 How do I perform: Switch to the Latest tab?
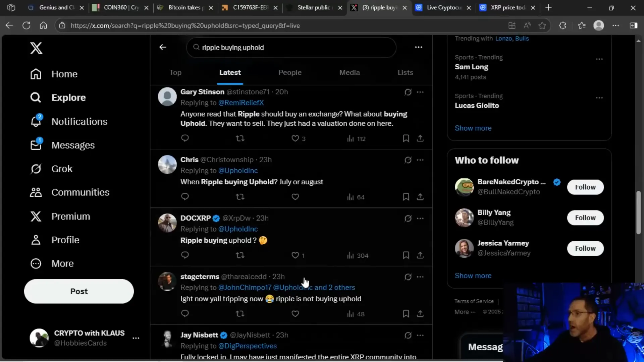230,72
